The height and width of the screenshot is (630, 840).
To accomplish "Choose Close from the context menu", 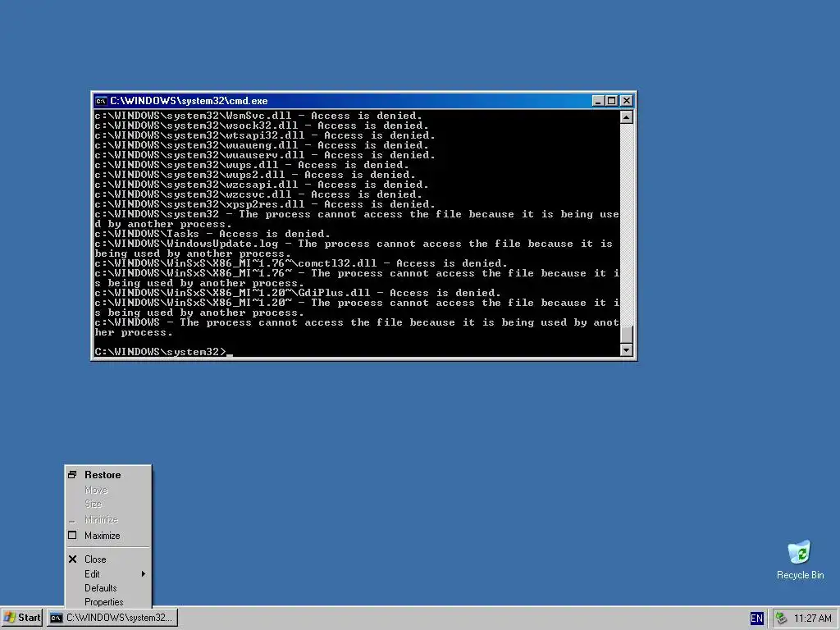I will point(108,559).
